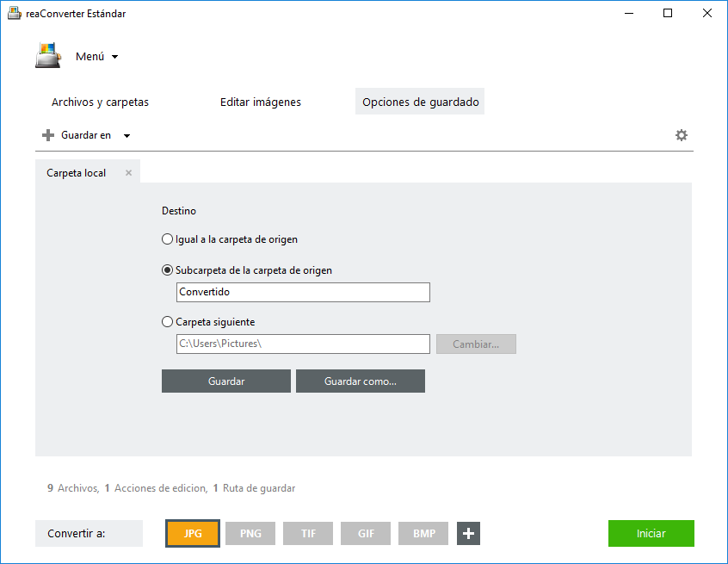Image resolution: width=728 pixels, height=564 pixels.
Task: Click the Guardar en label
Action: (86, 135)
